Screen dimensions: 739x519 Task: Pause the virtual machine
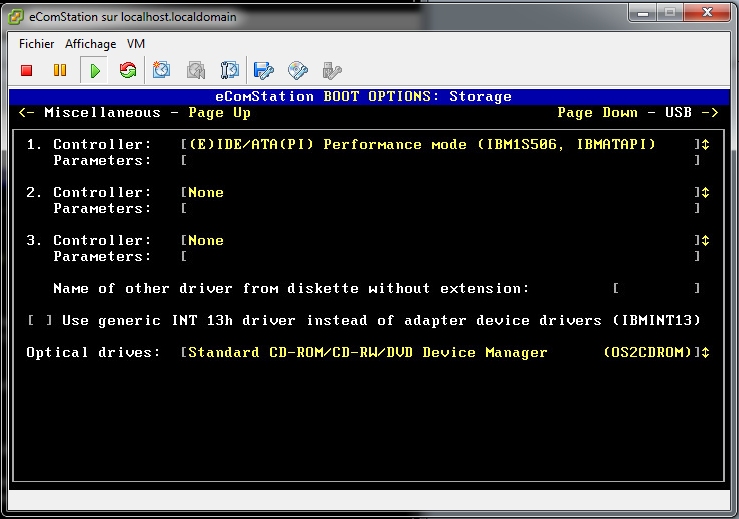point(60,71)
